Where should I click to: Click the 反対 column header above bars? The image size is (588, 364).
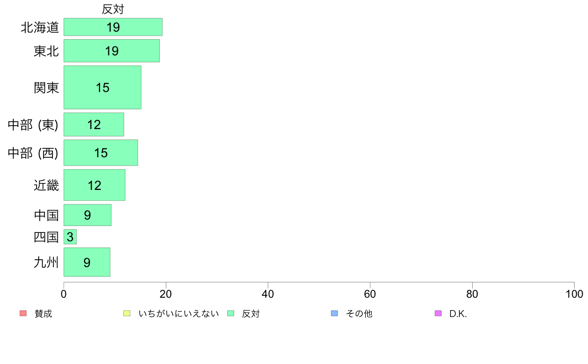[x=113, y=9]
